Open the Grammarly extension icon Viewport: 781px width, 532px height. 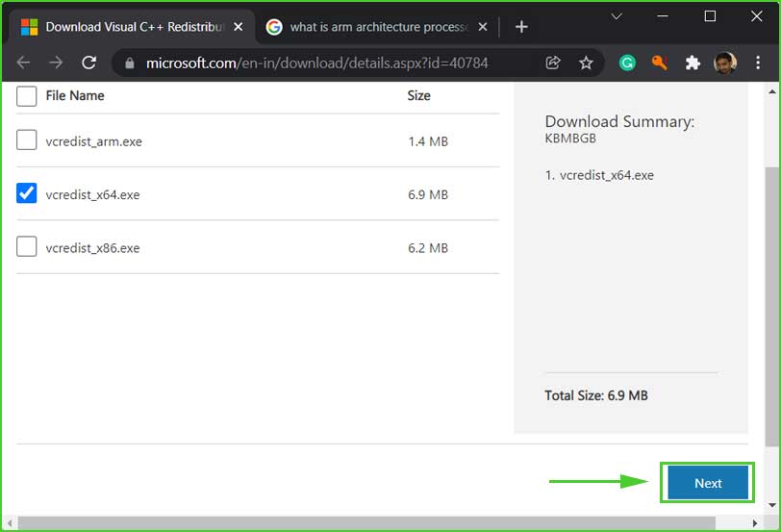627,63
